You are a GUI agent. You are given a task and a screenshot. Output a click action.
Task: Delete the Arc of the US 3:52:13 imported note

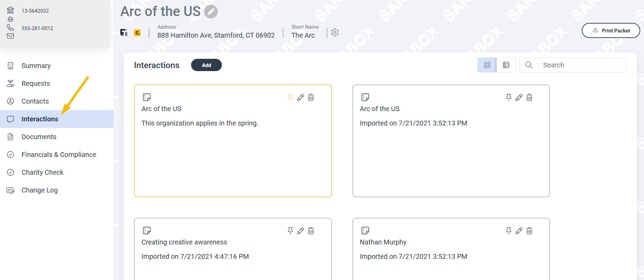click(529, 97)
